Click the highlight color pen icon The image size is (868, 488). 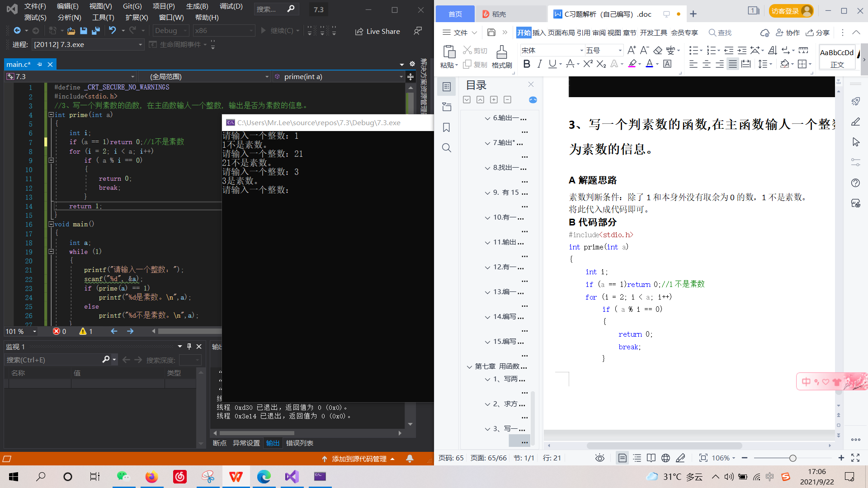click(x=632, y=64)
